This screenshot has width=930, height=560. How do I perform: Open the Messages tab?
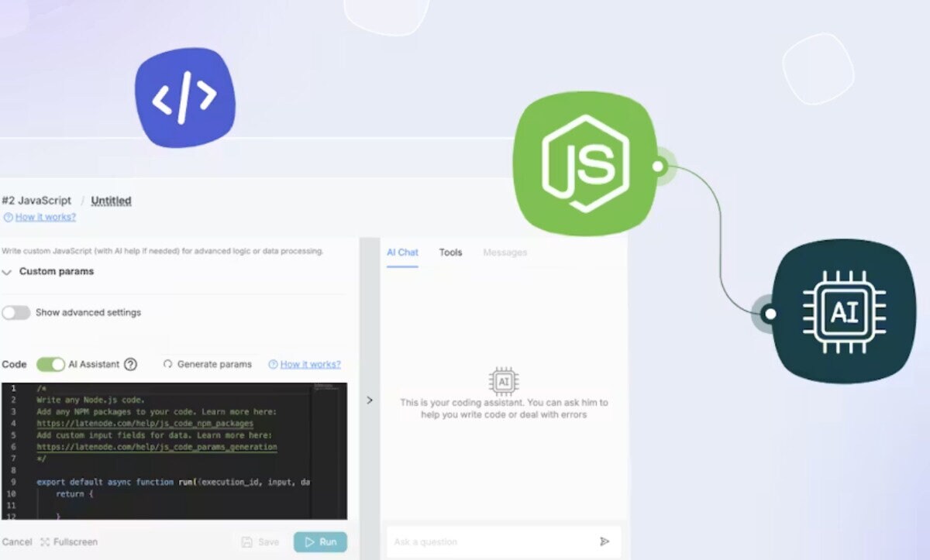click(505, 253)
